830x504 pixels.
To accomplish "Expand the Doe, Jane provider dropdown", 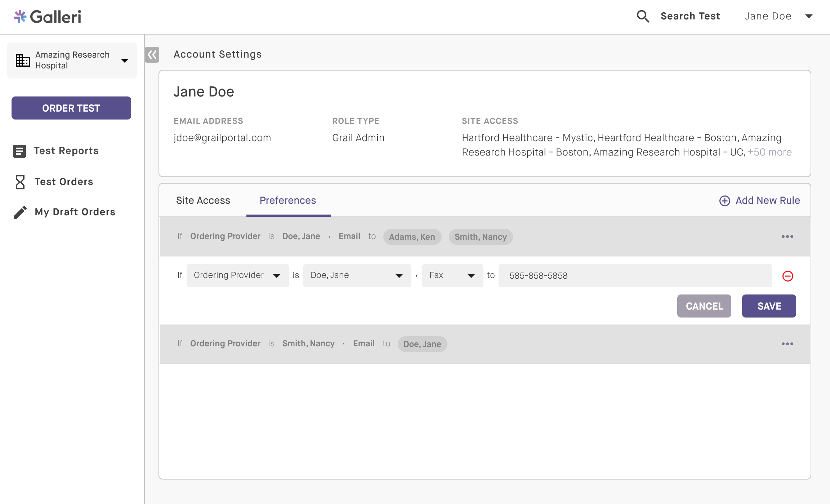I will point(357,276).
